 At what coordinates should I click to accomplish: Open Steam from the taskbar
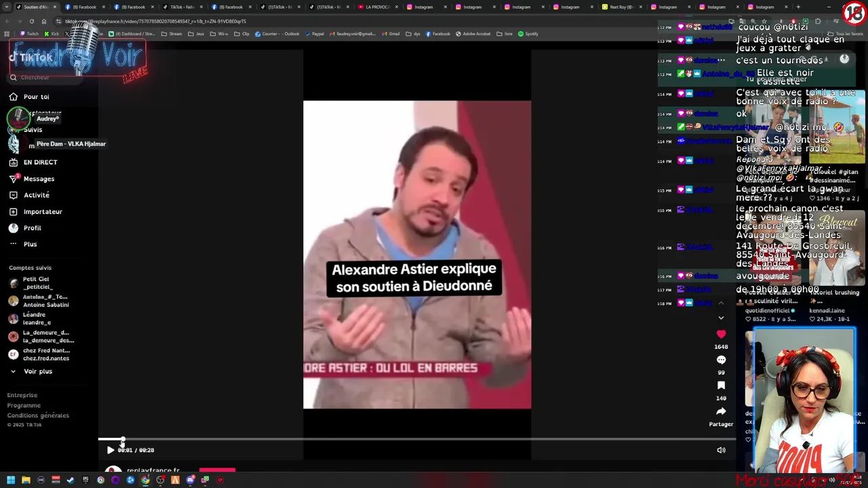71,480
